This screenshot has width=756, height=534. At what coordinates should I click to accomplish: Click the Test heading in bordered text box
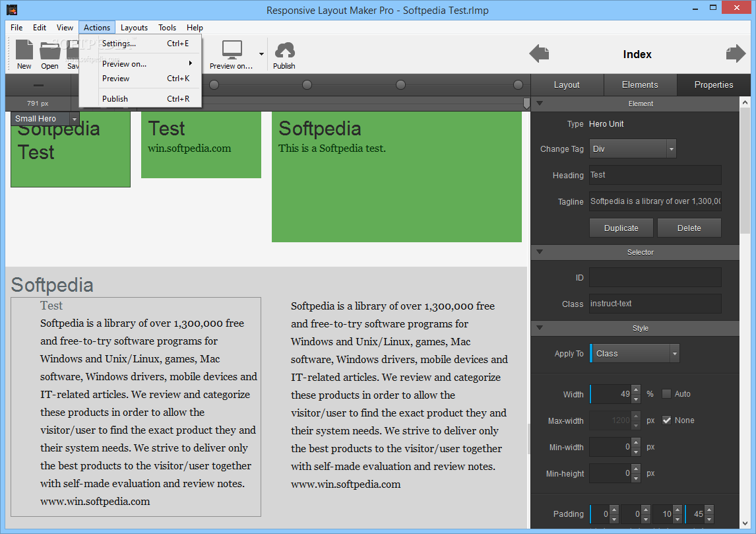tap(51, 306)
